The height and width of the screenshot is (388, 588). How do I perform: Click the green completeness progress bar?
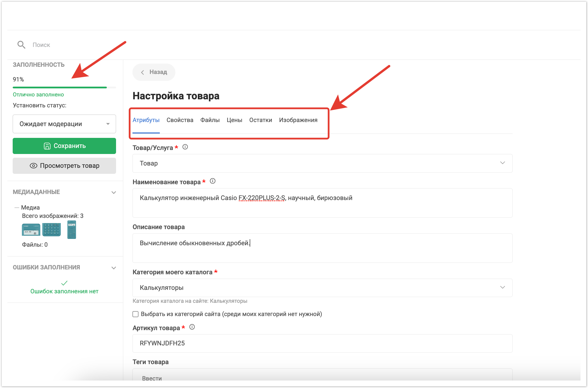(x=60, y=87)
